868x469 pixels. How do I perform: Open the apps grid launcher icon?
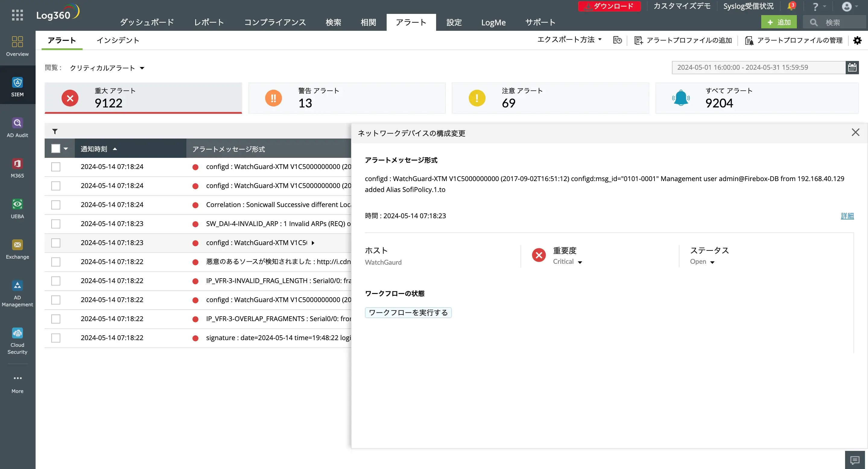[x=17, y=15]
